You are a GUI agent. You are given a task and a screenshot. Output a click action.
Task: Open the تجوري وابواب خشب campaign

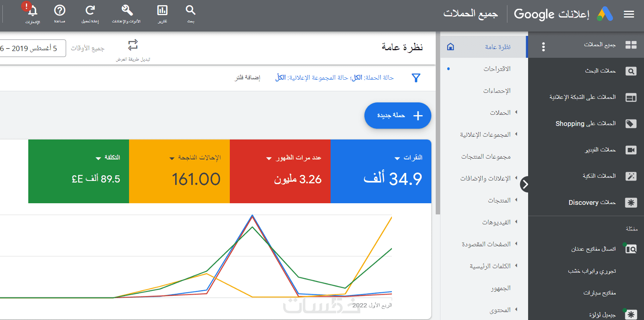tap(592, 271)
